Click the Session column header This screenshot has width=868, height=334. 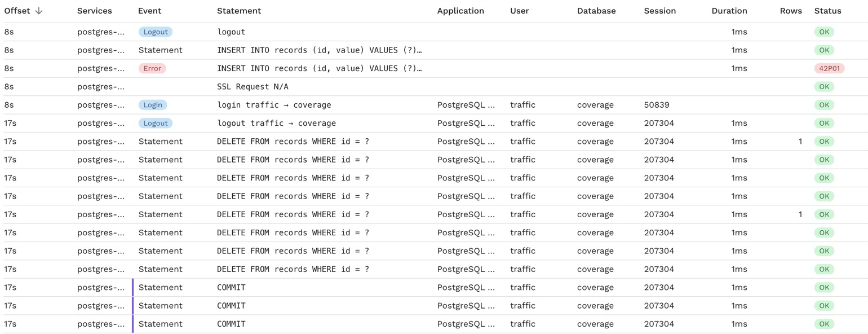pos(660,11)
